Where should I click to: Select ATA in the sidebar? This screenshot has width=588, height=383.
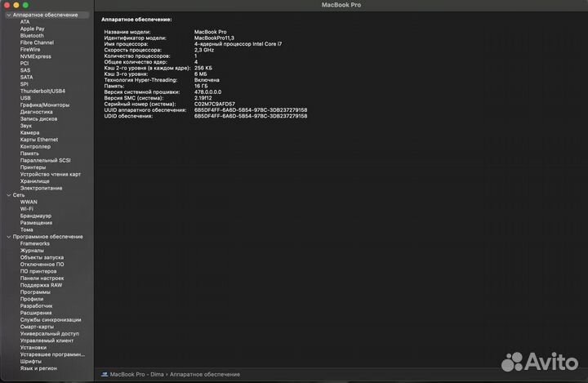(24, 22)
